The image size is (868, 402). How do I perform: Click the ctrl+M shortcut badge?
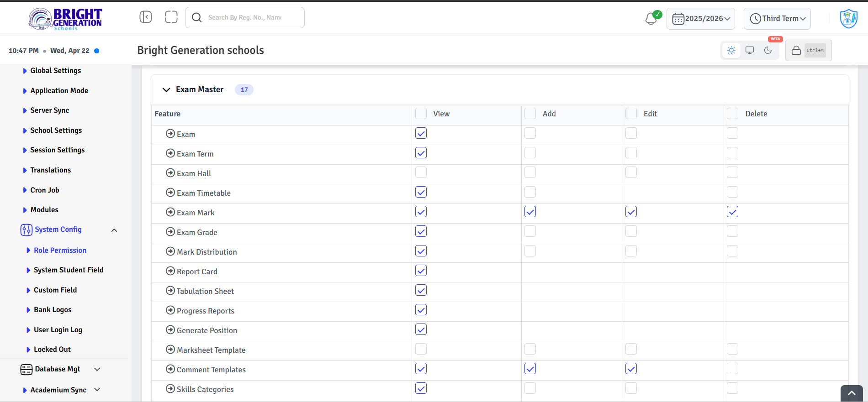pyautogui.click(x=815, y=50)
